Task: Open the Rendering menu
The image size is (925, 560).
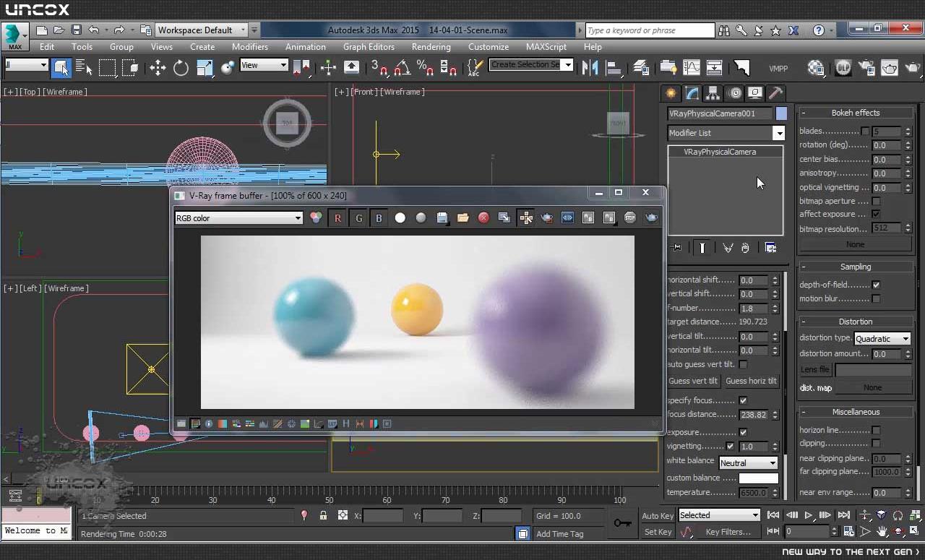Action: coord(431,47)
